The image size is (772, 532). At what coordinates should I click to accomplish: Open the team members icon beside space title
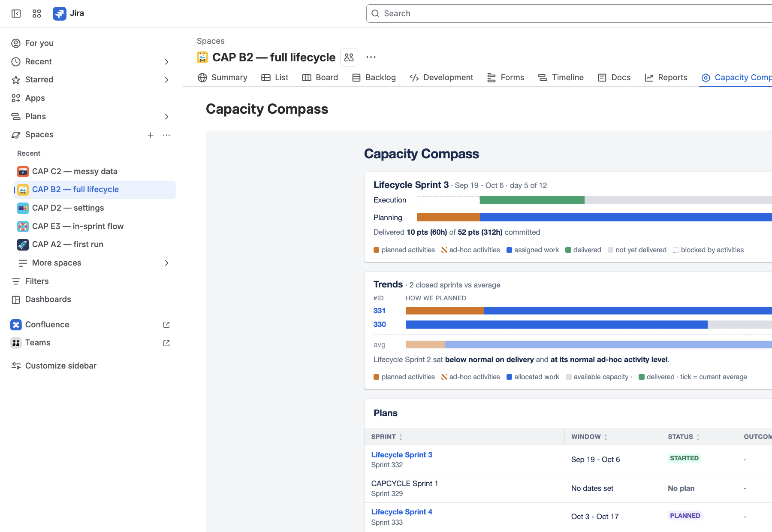click(x=349, y=57)
